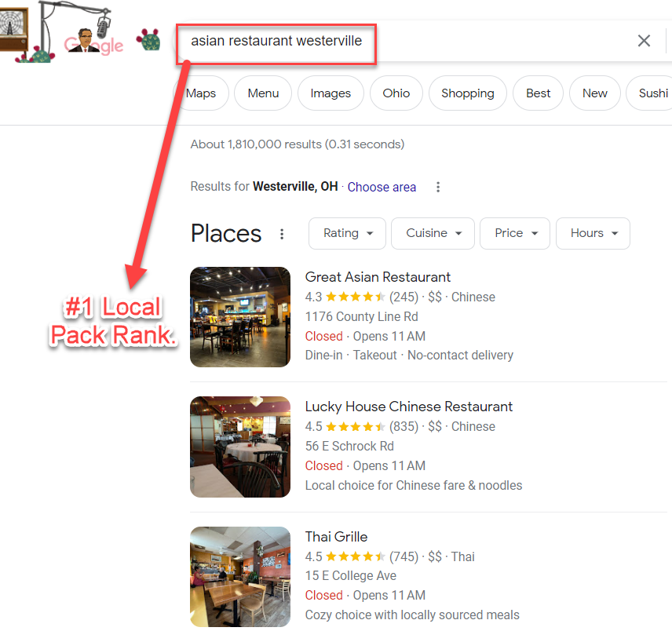The image size is (672, 642).
Task: Click the Google doodle logo
Action: coord(81,33)
